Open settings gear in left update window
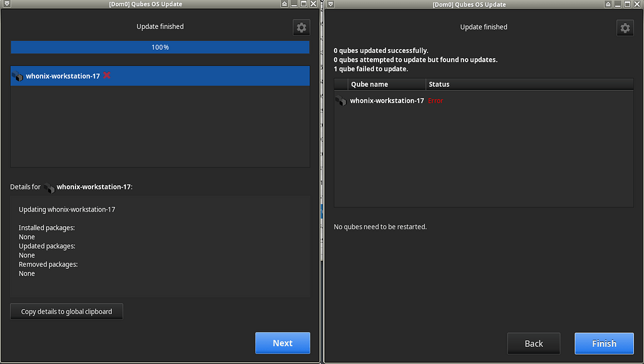Viewport: 644px width, 364px height. [301, 28]
